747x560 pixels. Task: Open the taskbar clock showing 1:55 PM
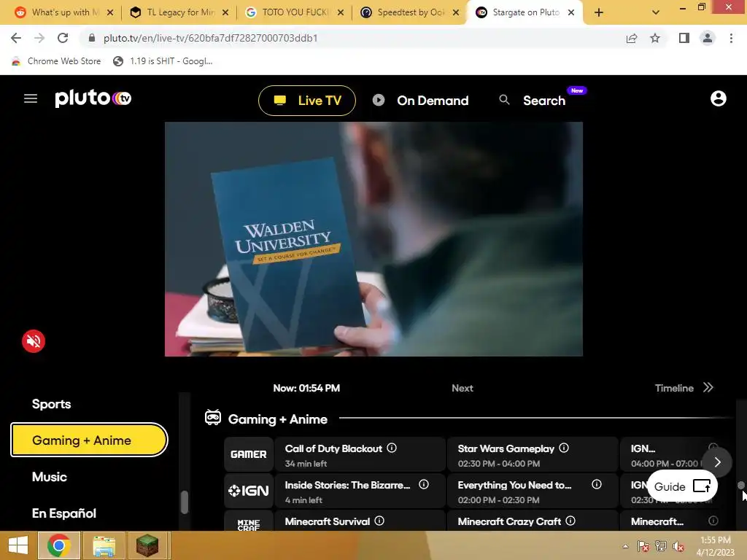point(716,545)
